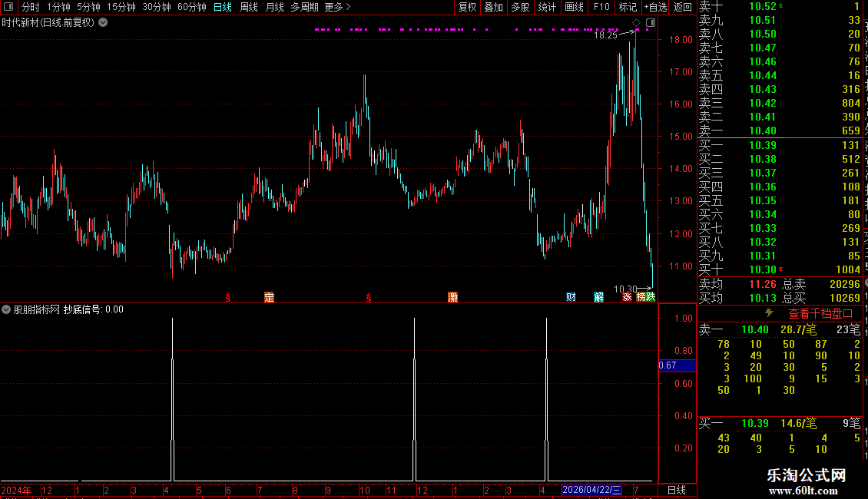Click the 叠加 overlay button
The height and width of the screenshot is (499, 868).
(494, 7)
